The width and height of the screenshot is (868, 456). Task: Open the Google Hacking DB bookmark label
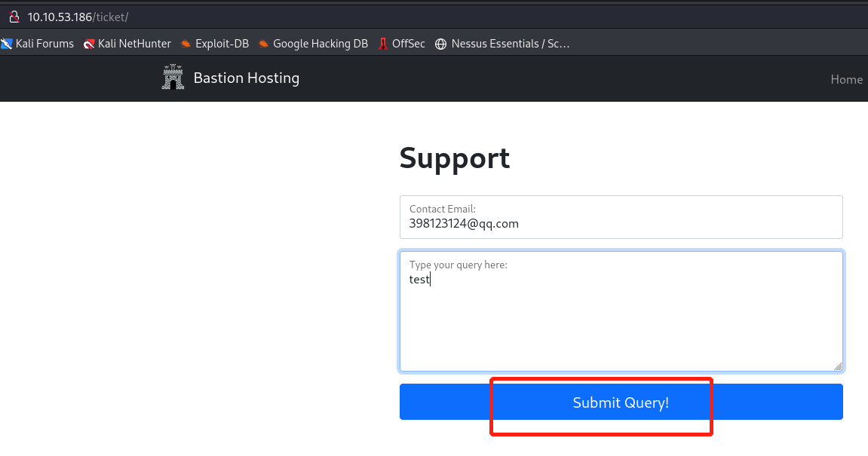(x=320, y=44)
